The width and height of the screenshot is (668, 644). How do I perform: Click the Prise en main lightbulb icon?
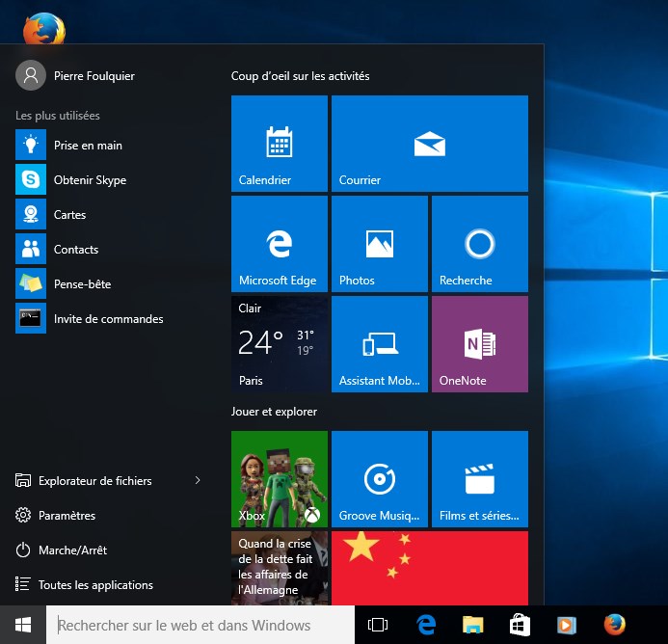[31, 145]
